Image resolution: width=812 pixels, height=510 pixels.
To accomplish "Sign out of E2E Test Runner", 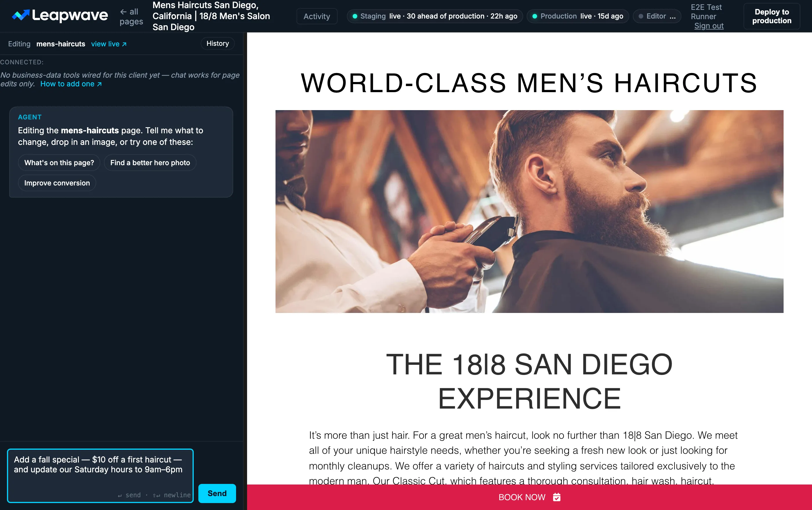I will (709, 25).
